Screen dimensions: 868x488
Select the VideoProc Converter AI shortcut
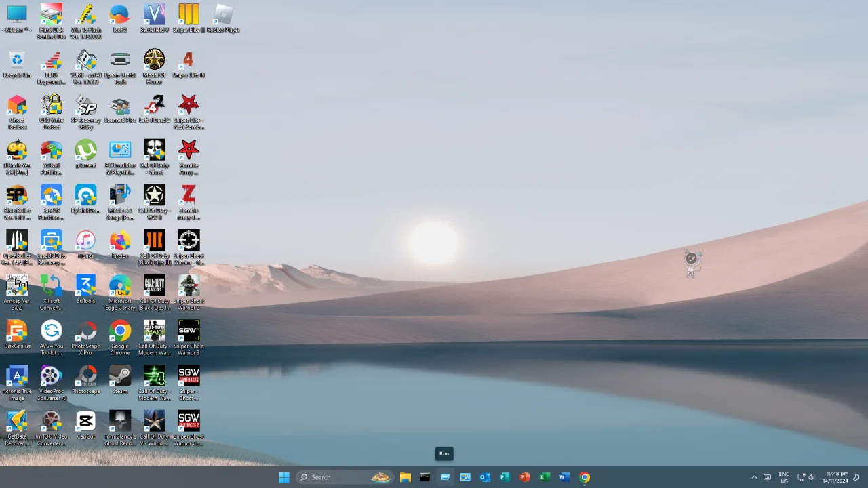[52, 383]
